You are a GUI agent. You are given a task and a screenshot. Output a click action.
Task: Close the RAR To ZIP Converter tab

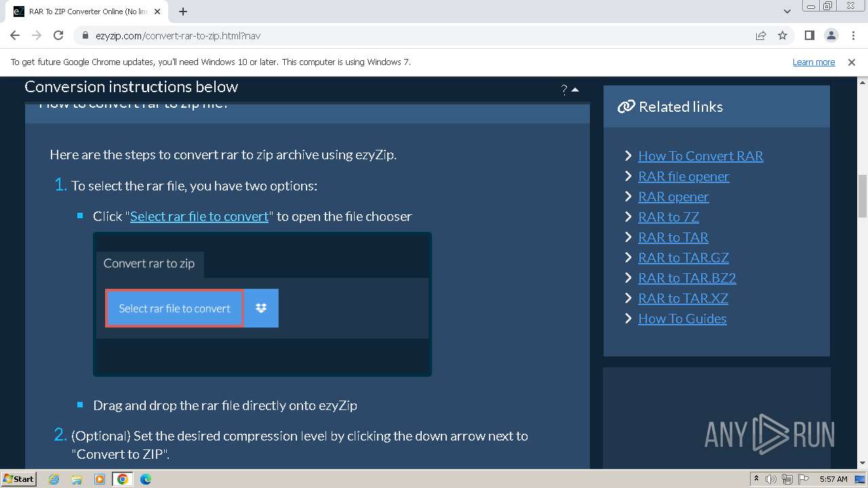(157, 12)
